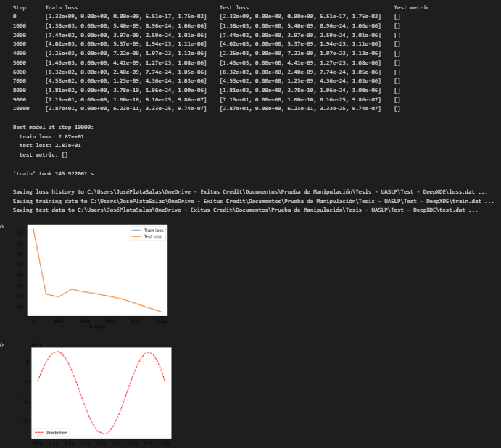Click the empty test metric [] for step 0

pyautogui.click(x=397, y=16)
